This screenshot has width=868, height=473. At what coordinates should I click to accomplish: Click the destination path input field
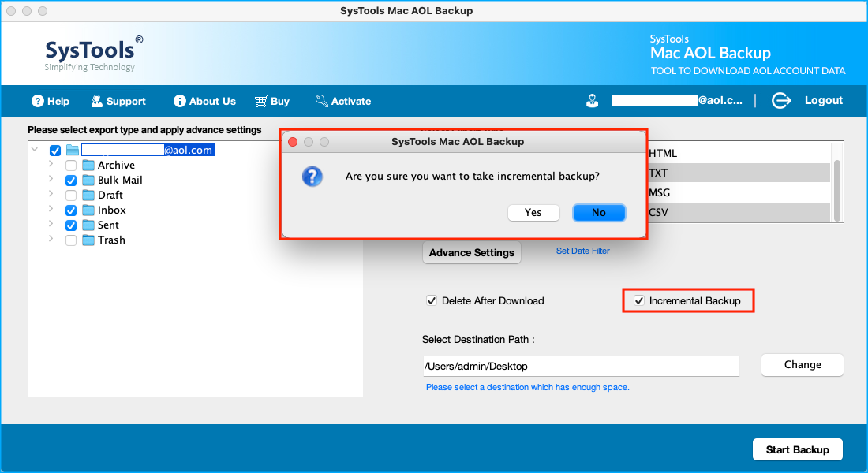582,367
